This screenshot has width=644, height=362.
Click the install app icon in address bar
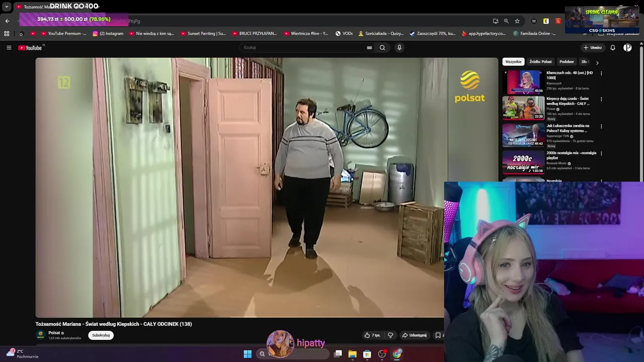coord(496,21)
